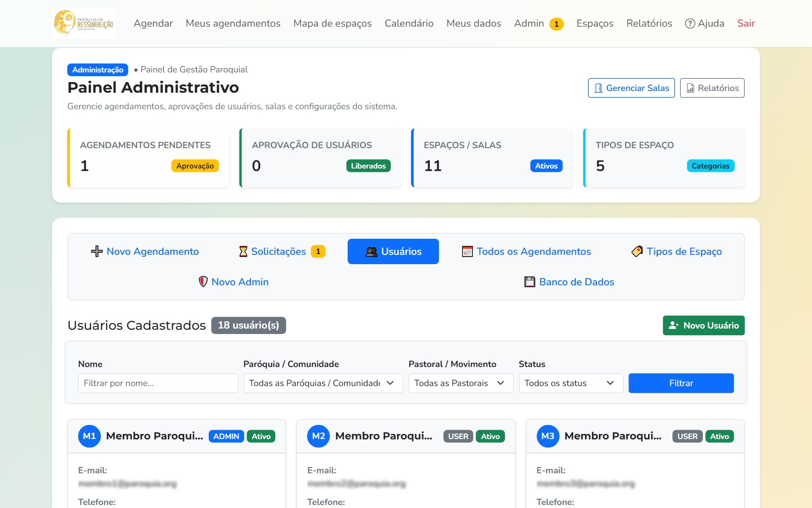Viewport: 812px width, 508px height.
Task: Click the floppy disk icon for Banco de Dados
Action: pyautogui.click(x=529, y=282)
